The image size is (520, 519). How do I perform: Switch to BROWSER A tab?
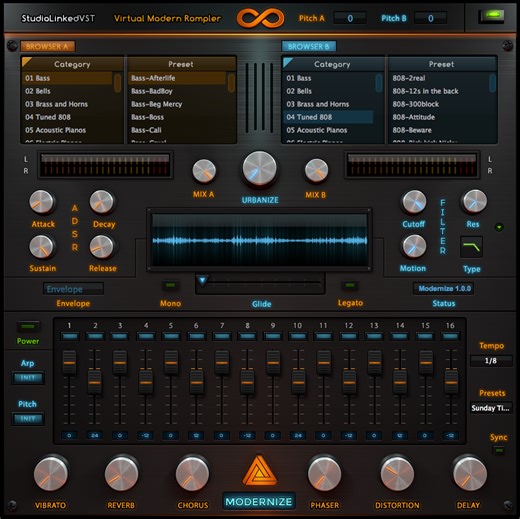[48, 46]
